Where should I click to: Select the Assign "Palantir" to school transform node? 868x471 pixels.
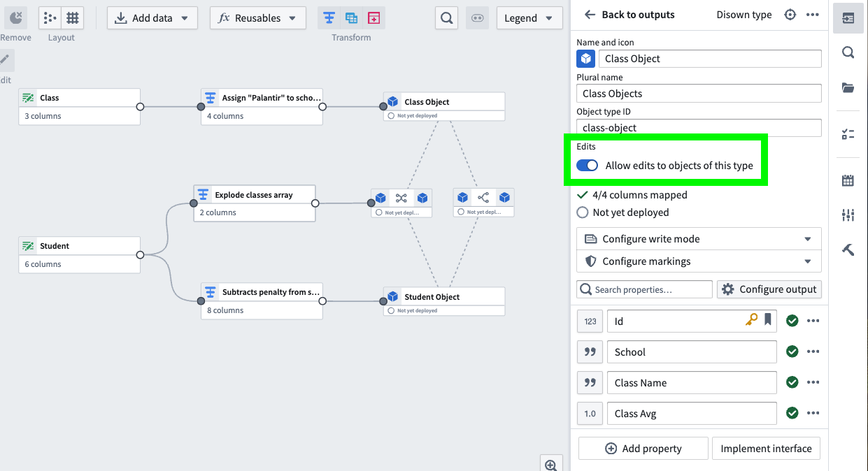point(262,107)
